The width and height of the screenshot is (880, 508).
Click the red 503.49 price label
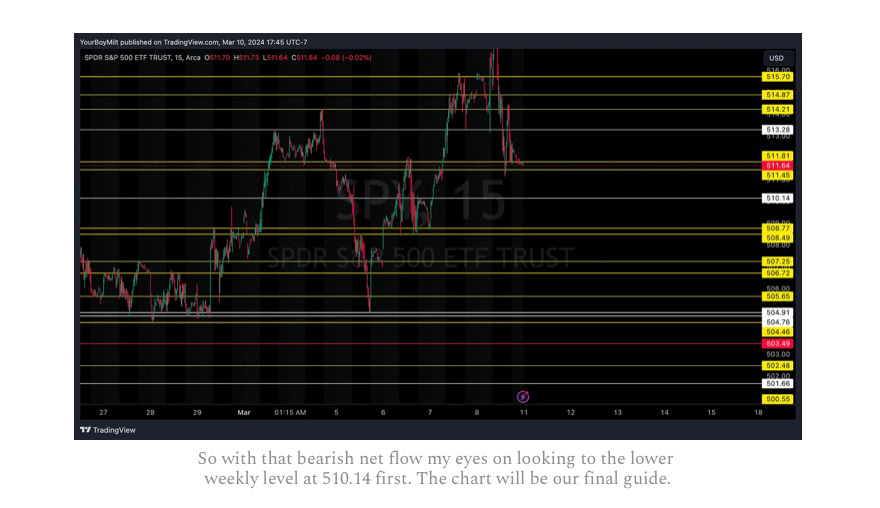pos(777,344)
